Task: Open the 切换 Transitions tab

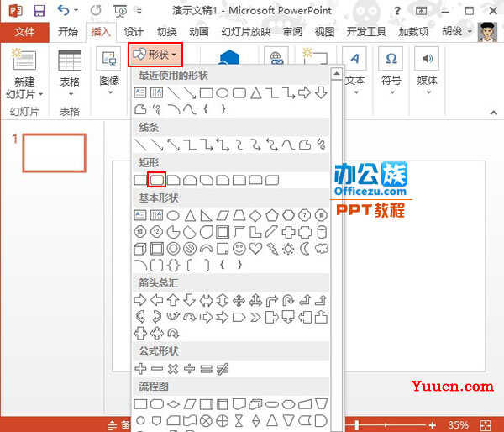Action: coord(166,32)
